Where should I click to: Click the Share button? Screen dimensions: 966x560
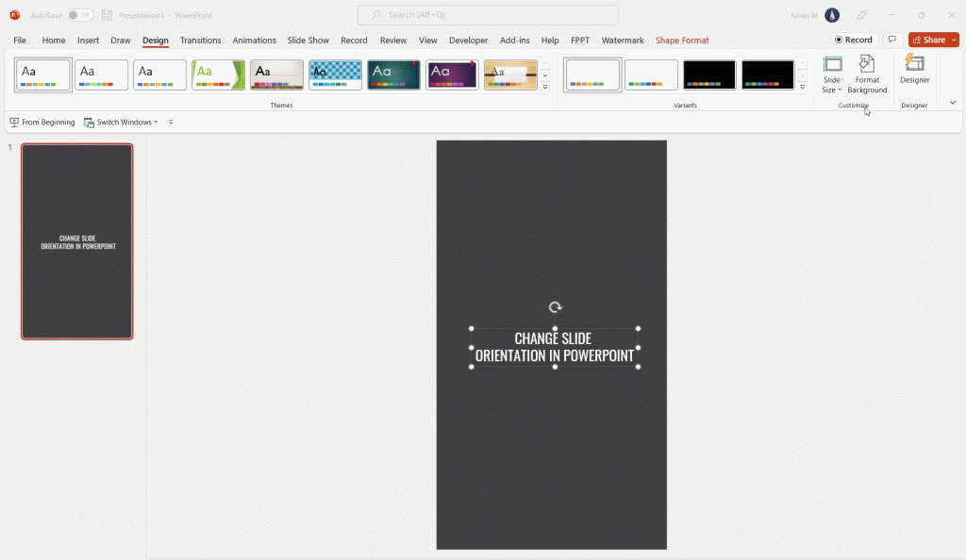[929, 40]
